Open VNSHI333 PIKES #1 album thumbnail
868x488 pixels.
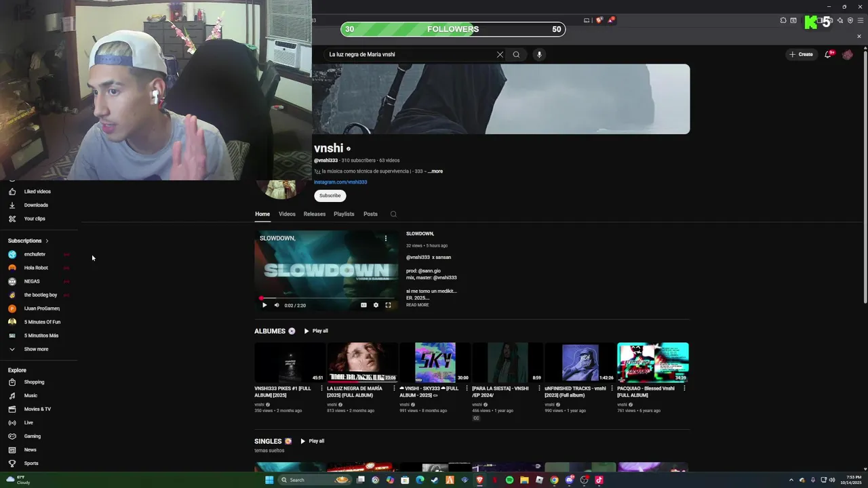click(290, 363)
